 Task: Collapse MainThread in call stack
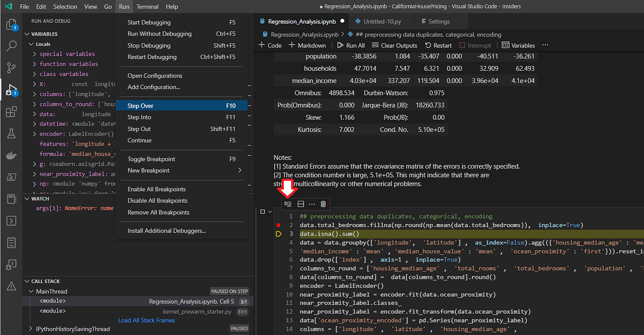coord(31,291)
